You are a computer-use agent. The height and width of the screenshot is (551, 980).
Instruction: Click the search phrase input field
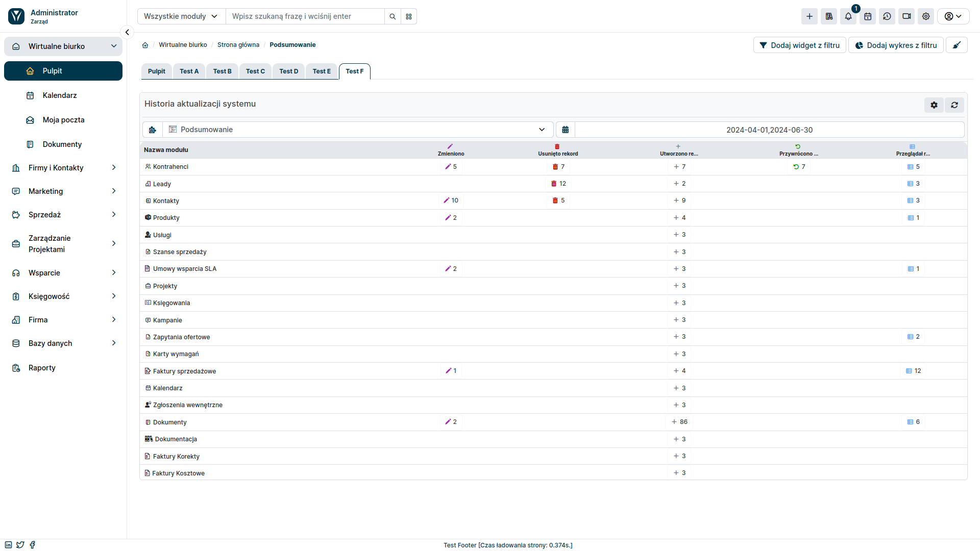[305, 16]
